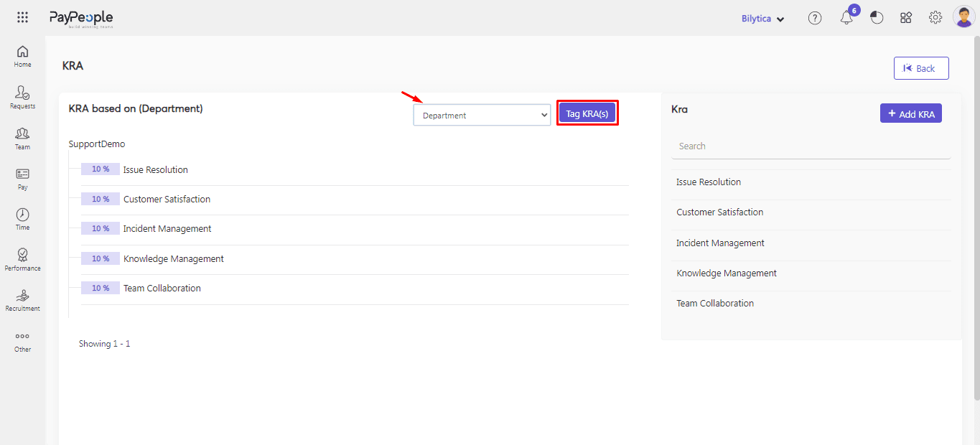Image resolution: width=980 pixels, height=445 pixels.
Task: Click the Kra search input field
Action: 811,146
